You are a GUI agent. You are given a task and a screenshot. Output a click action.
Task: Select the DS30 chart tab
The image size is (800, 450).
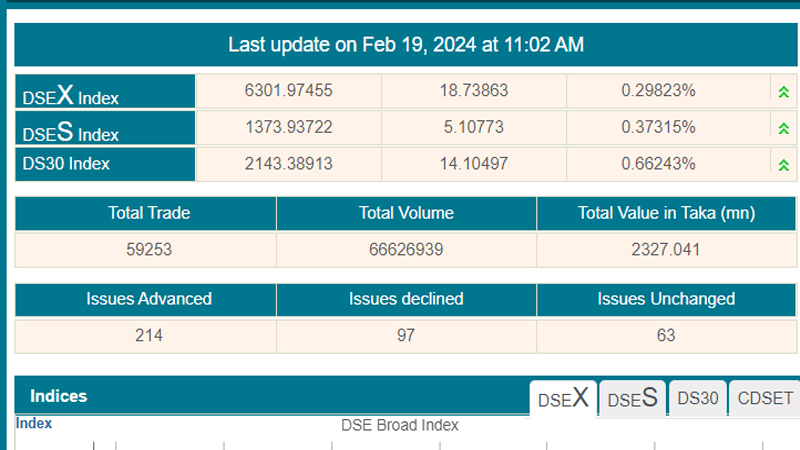pos(697,398)
